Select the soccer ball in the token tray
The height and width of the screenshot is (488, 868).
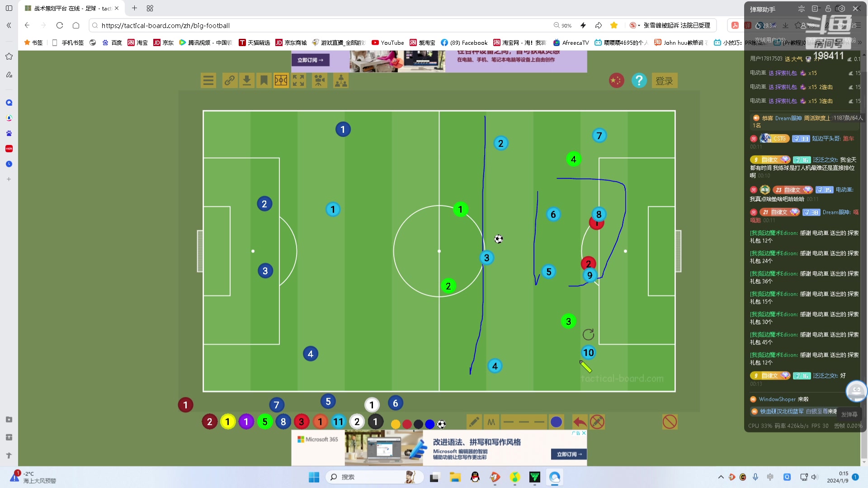click(442, 424)
